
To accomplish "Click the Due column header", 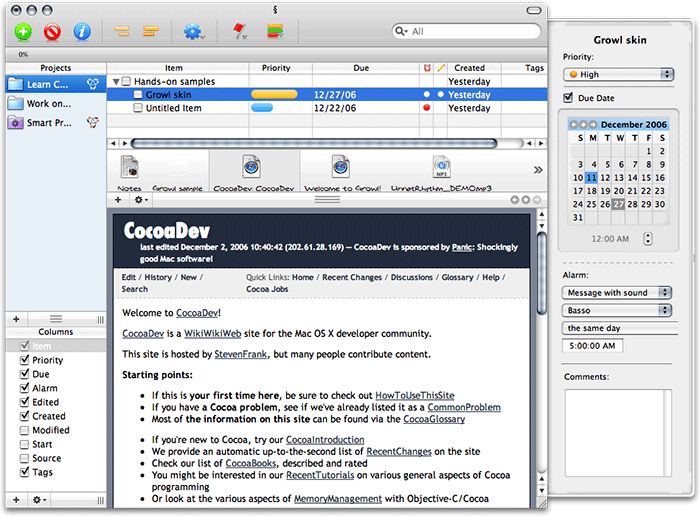I will pos(366,68).
